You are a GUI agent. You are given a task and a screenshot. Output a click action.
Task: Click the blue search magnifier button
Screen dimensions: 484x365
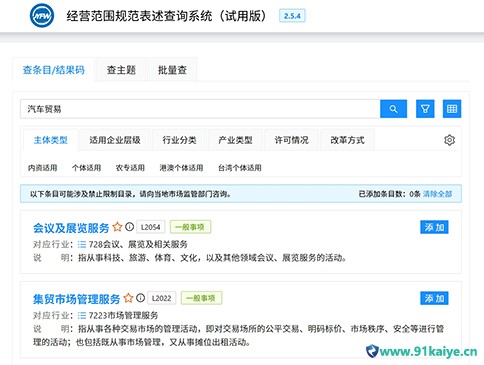point(393,109)
